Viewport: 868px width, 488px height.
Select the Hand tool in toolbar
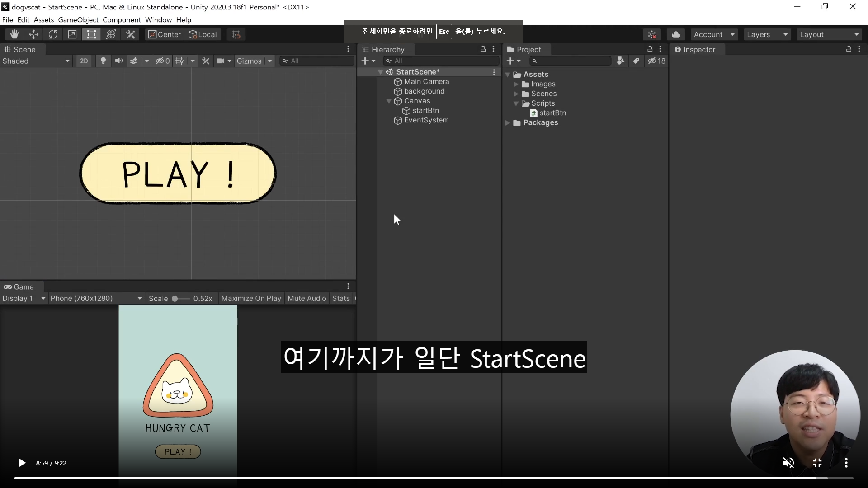(x=14, y=34)
